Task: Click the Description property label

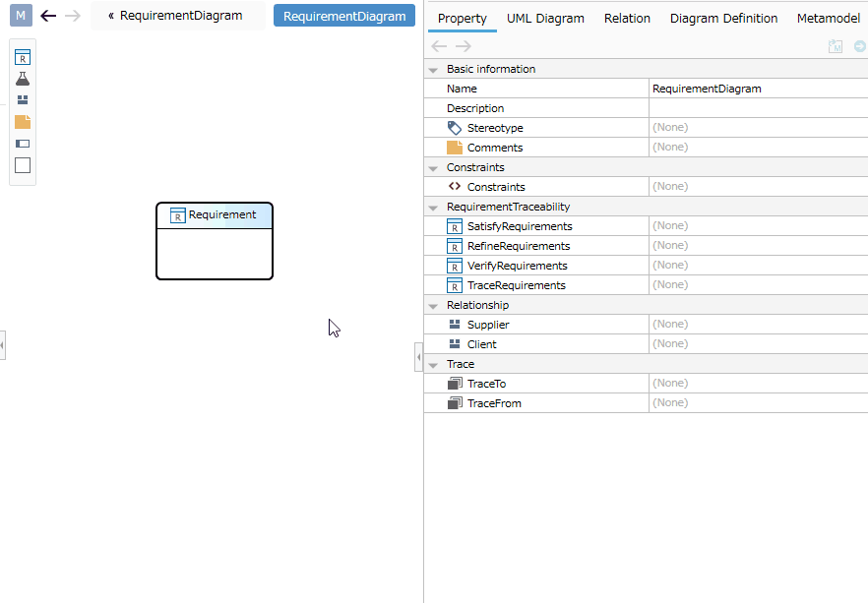Action: point(475,108)
